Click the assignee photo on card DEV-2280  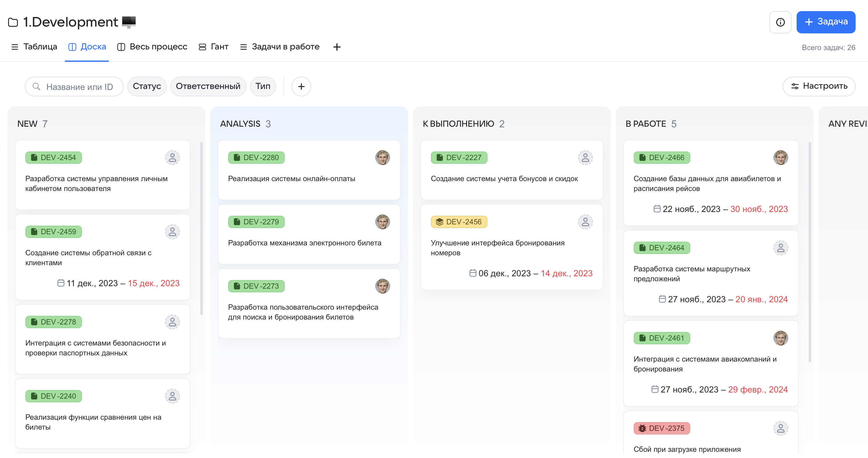pyautogui.click(x=382, y=158)
